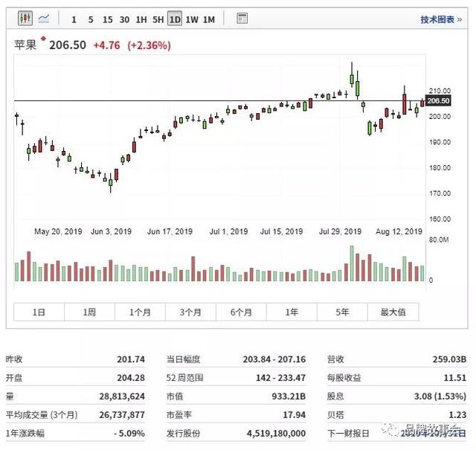The image size is (476, 450).
Task: Select the 1 minute interval
Action: click(74, 20)
